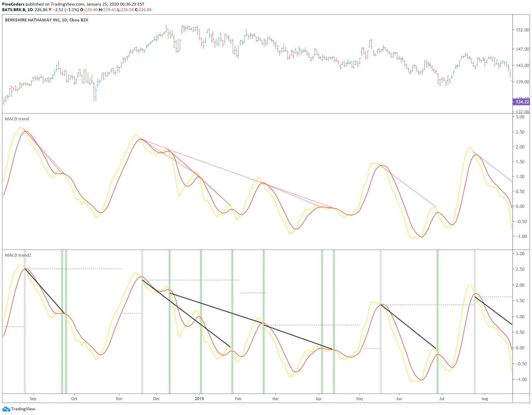Open the TradingView wordmark link beside the logo
Screen dimensions: 532x415
click(x=23, y=409)
